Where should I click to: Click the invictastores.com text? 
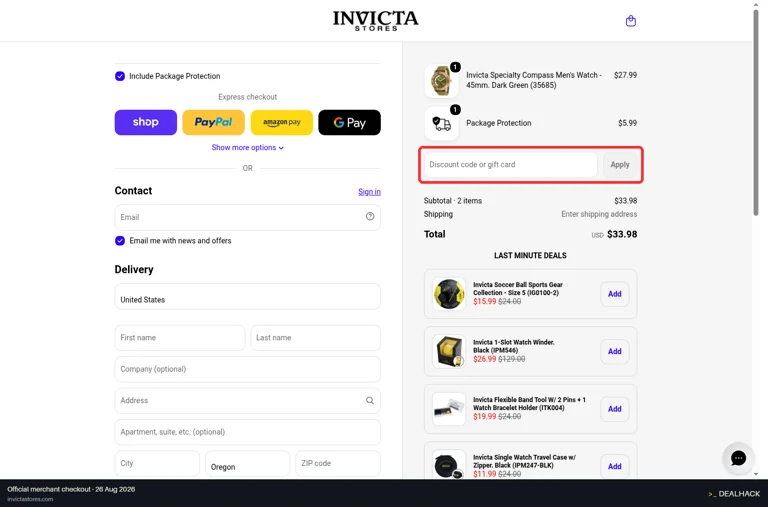(x=30, y=499)
